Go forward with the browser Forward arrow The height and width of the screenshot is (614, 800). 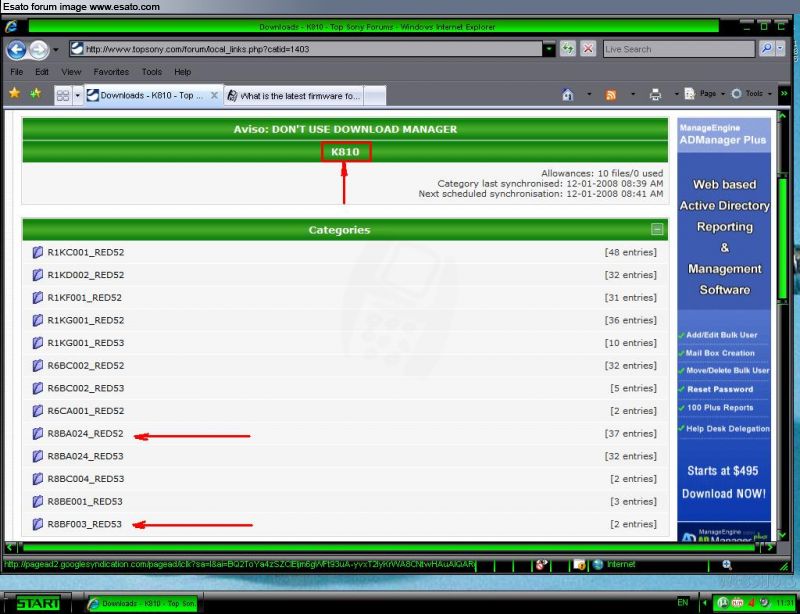[38, 50]
